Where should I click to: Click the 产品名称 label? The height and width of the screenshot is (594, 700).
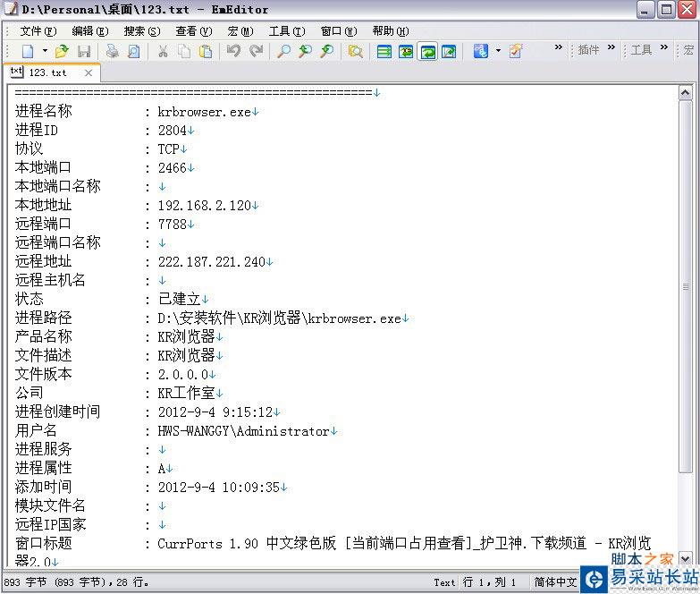pyautogui.click(x=43, y=336)
